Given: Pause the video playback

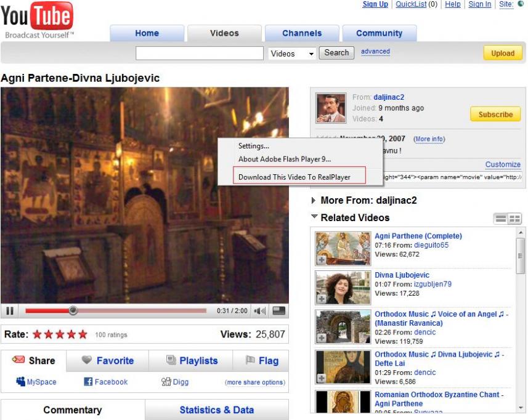Looking at the screenshot, I should (x=10, y=311).
